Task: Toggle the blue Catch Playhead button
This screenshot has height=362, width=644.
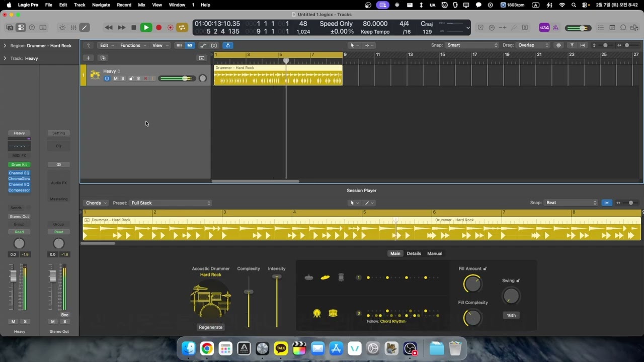Action: coord(227,45)
